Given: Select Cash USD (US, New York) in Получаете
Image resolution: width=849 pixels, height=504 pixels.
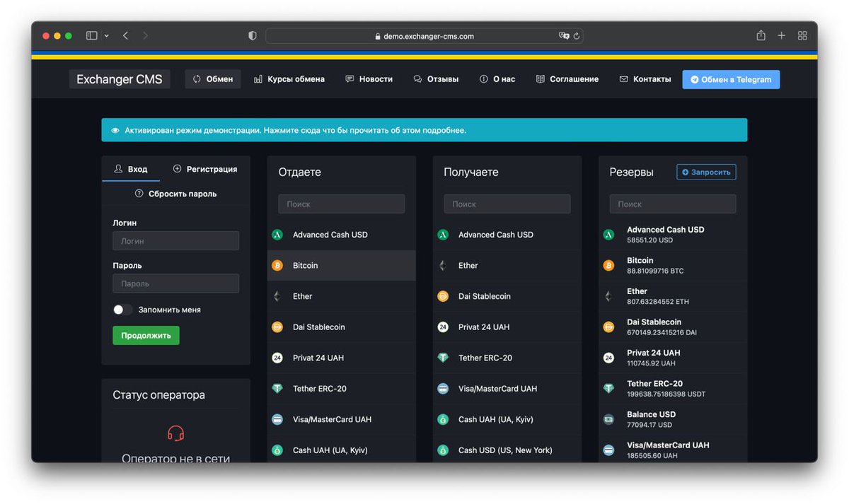Looking at the screenshot, I should point(507,450).
